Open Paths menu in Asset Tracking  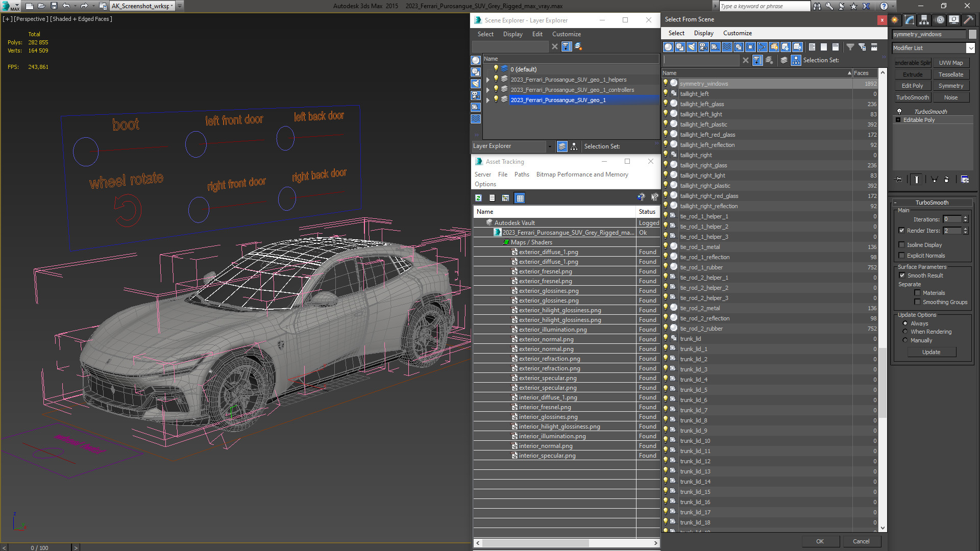pyautogui.click(x=522, y=174)
